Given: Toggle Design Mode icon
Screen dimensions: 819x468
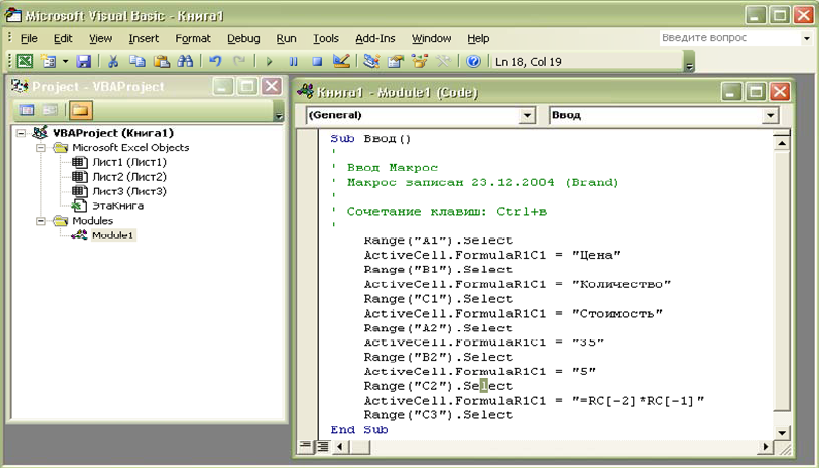Looking at the screenshot, I should [x=341, y=62].
